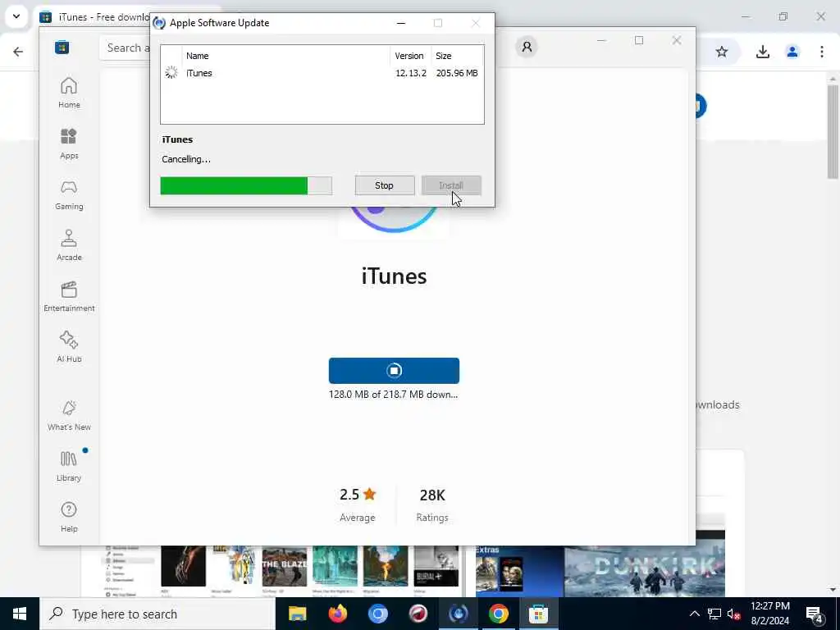Click the Microsoft Store logo icon

62,48
